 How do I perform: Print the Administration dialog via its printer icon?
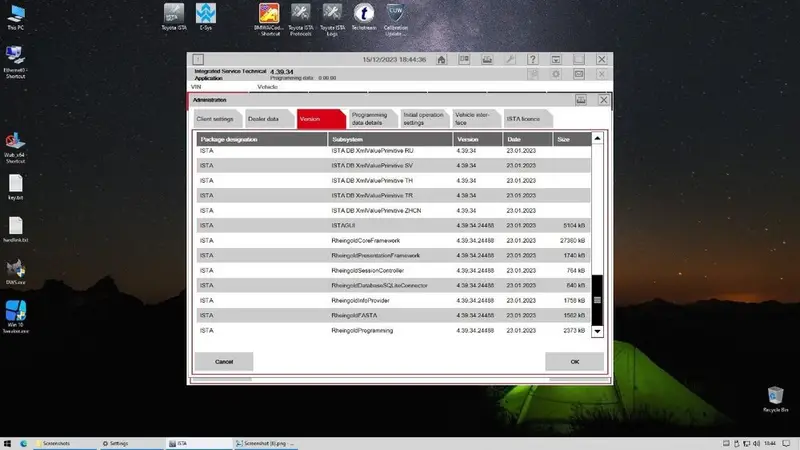click(x=581, y=100)
